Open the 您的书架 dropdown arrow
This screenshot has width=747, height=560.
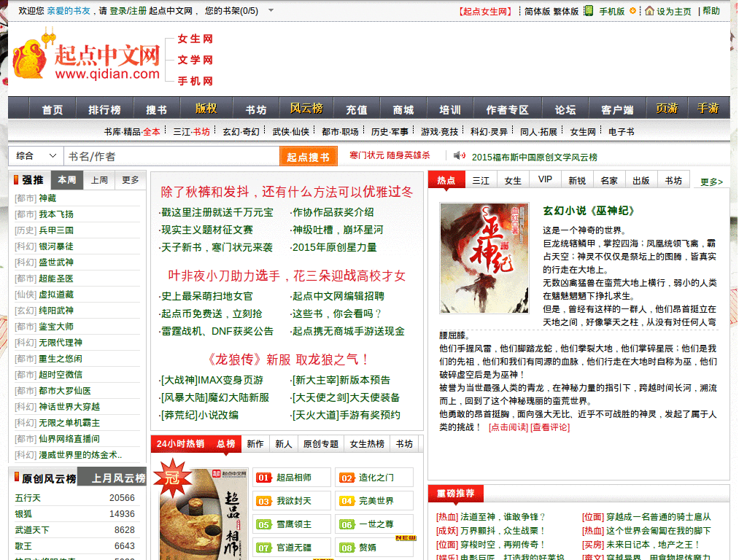tap(271, 10)
